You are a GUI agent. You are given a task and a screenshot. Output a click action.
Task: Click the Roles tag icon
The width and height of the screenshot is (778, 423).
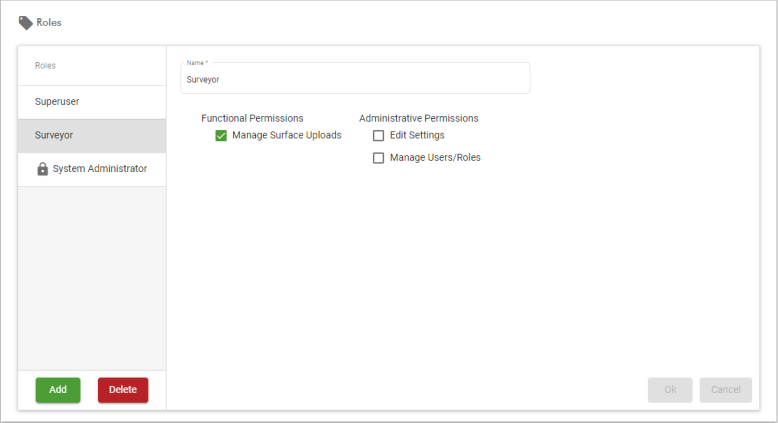point(26,23)
